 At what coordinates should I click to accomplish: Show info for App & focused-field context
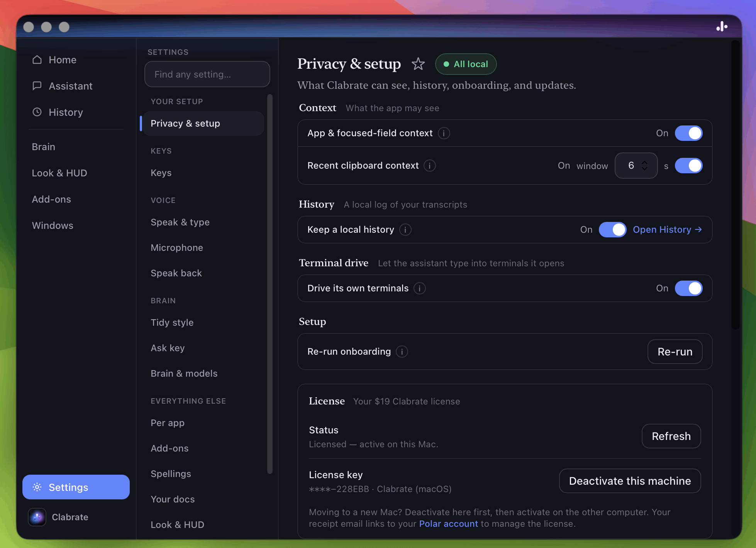click(444, 133)
